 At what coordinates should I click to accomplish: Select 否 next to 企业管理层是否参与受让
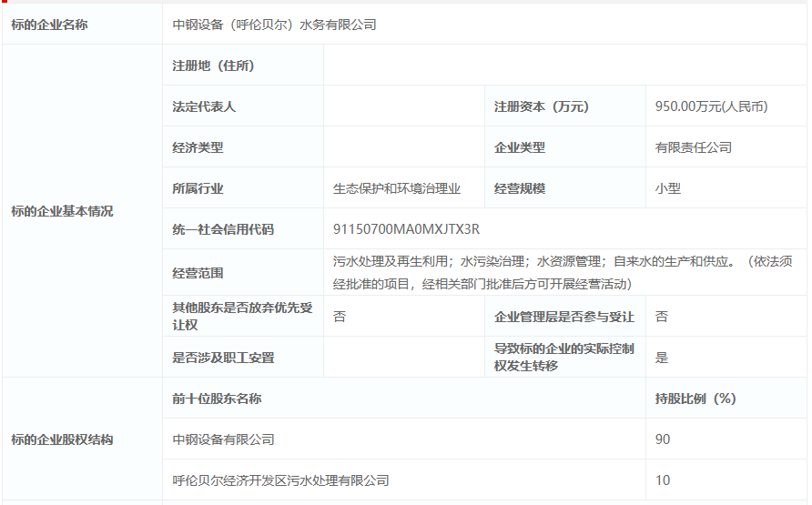(x=662, y=316)
